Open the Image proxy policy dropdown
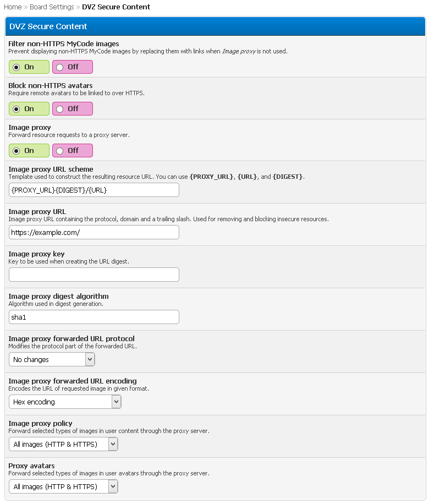Image resolution: width=429 pixels, height=504 pixels. click(x=63, y=445)
